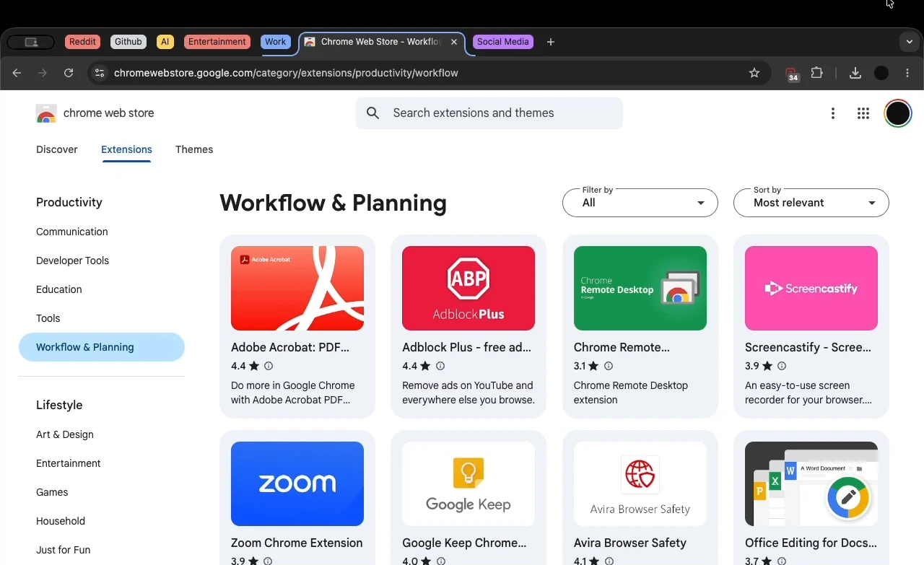
Task: Open the Reddit tab group
Action: click(x=82, y=42)
